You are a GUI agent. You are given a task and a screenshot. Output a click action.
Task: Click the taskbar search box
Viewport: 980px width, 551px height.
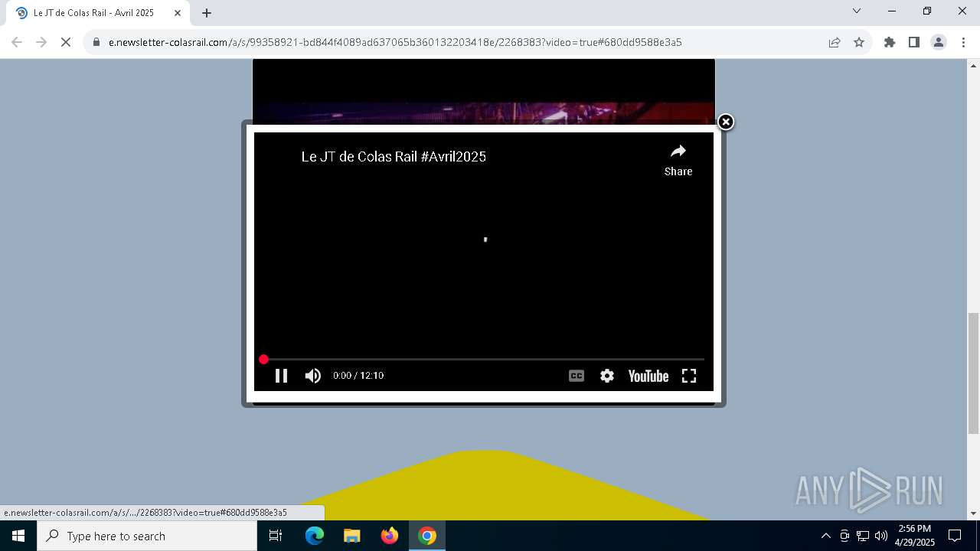coord(147,536)
